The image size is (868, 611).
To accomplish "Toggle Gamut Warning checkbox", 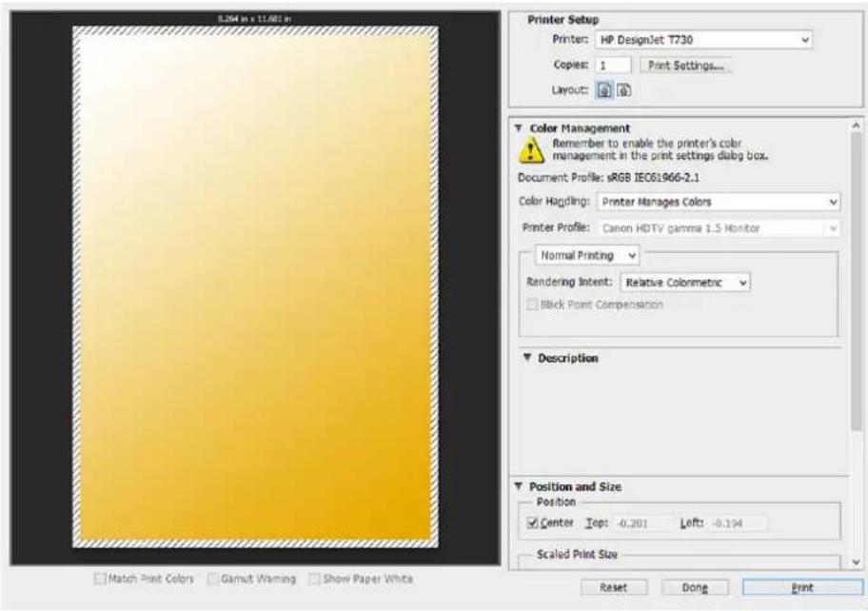I will 213,579.
